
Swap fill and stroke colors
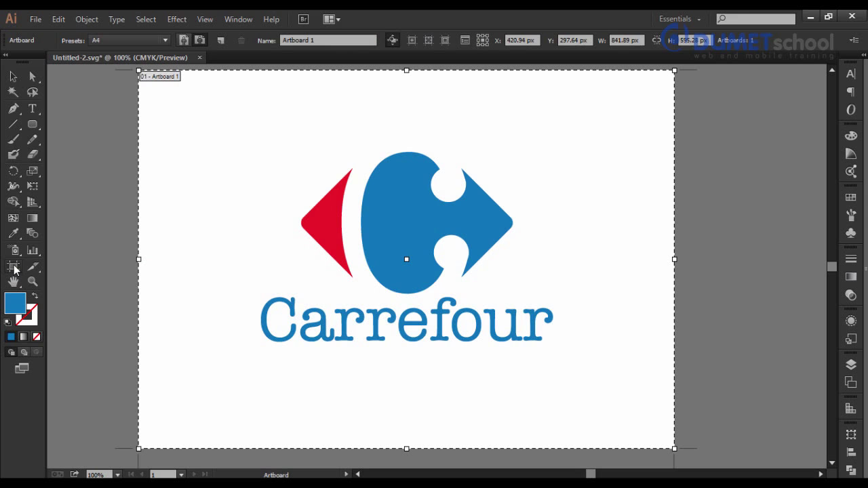35,296
